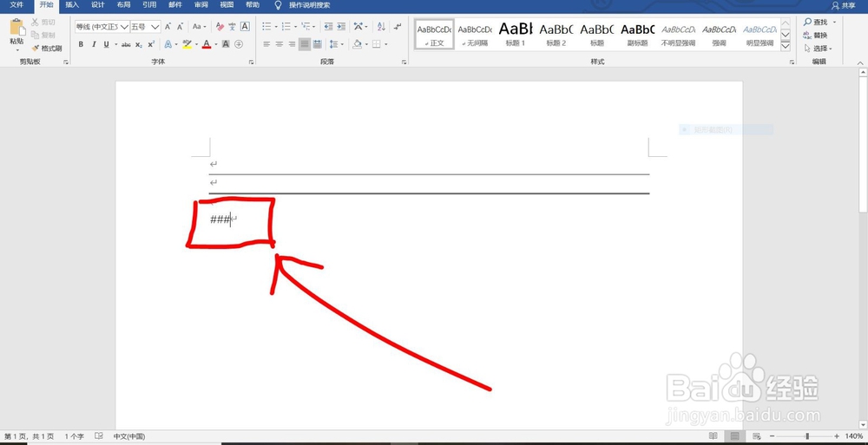This screenshot has height=445, width=868.
Task: Toggle Underline (U) formatting
Action: pyautogui.click(x=106, y=44)
